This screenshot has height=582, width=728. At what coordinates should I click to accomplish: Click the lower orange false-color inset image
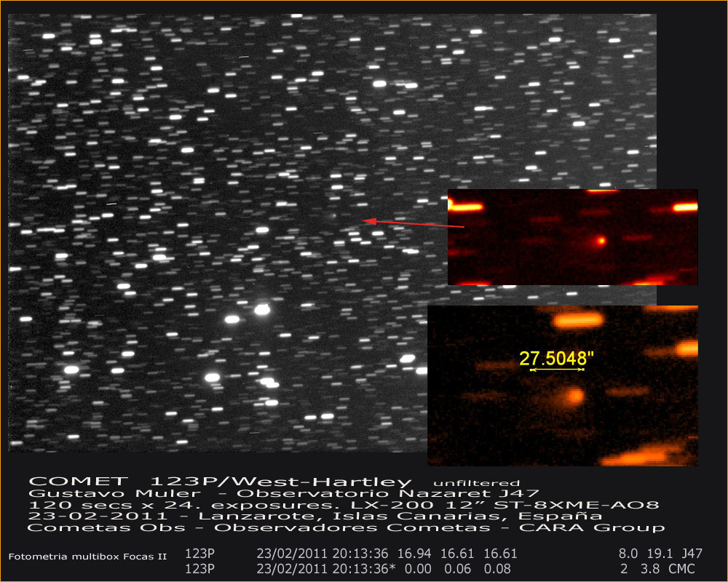point(563,386)
